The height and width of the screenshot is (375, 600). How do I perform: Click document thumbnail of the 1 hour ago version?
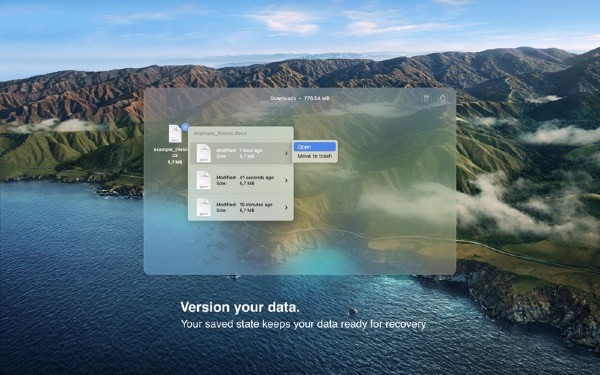(204, 153)
